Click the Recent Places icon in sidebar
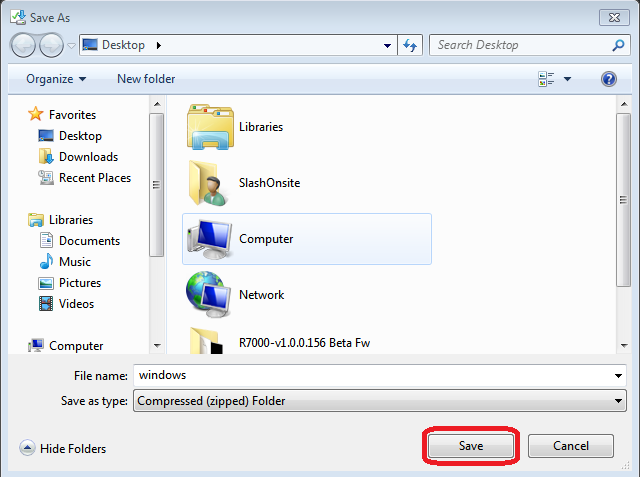This screenshot has height=477, width=640. click(46, 177)
